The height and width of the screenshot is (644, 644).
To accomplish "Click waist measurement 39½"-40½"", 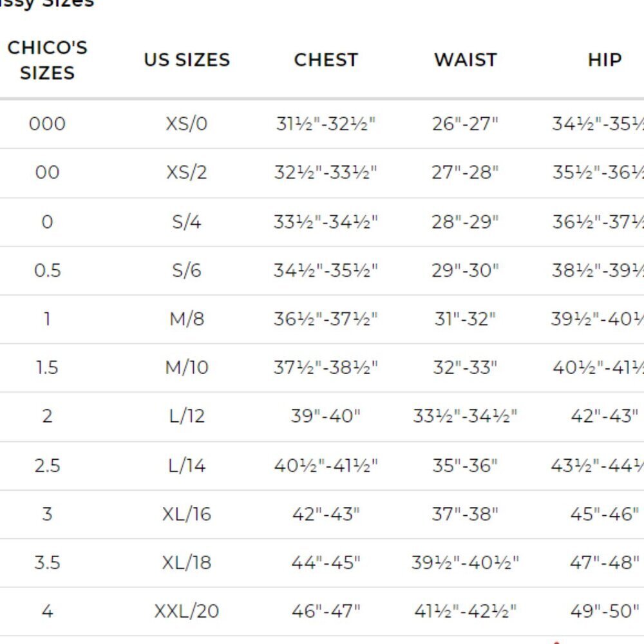I will 466,563.
